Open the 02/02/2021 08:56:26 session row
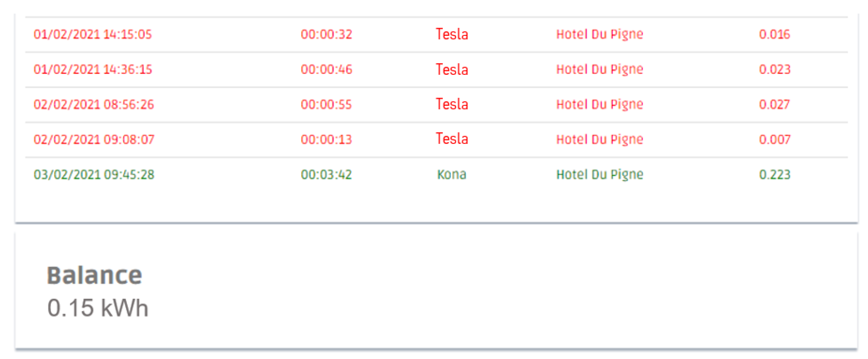 [94, 105]
